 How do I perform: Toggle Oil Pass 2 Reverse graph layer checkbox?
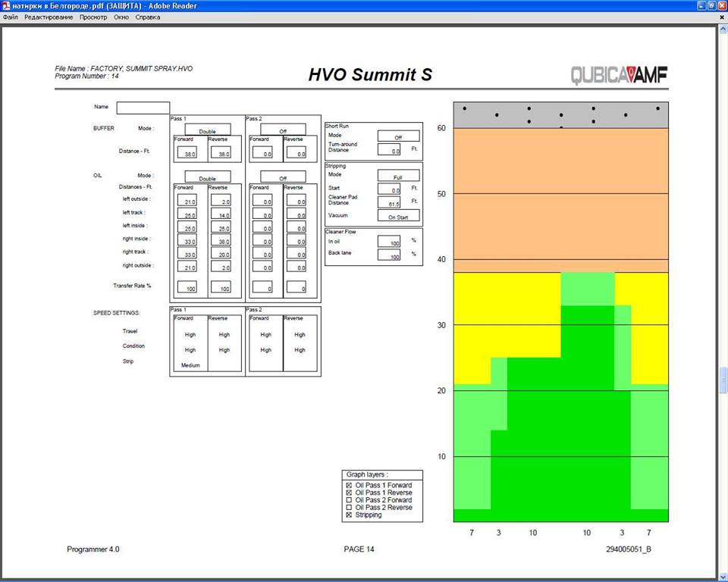[x=349, y=507]
